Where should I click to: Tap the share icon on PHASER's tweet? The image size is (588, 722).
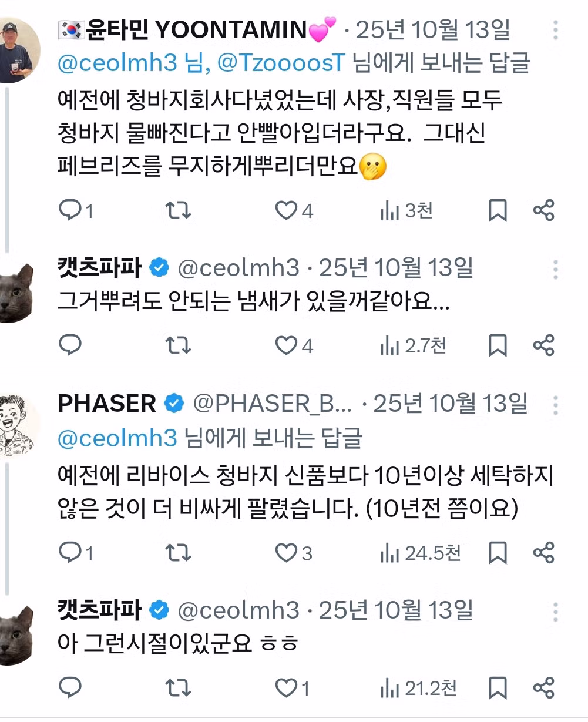coord(542,552)
